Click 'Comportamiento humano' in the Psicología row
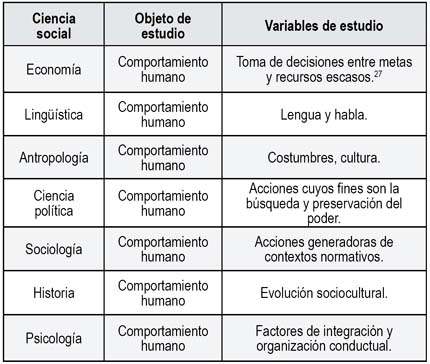 click(163, 338)
